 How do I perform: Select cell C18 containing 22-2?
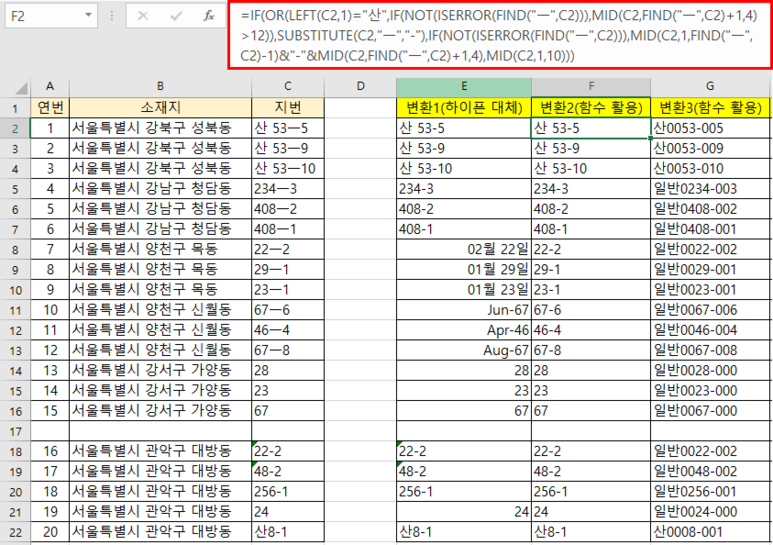[288, 451]
